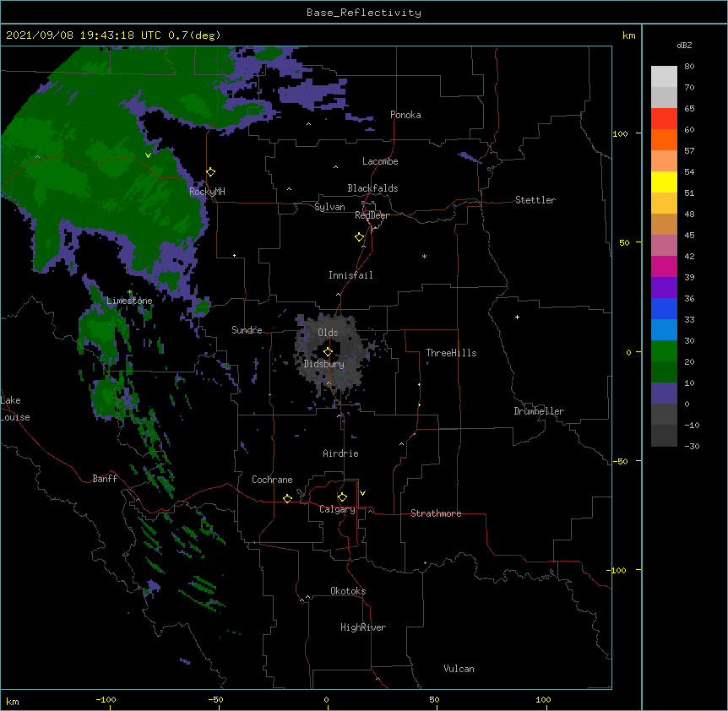Click the ThreeHills label
The image size is (728, 711).
(451, 353)
